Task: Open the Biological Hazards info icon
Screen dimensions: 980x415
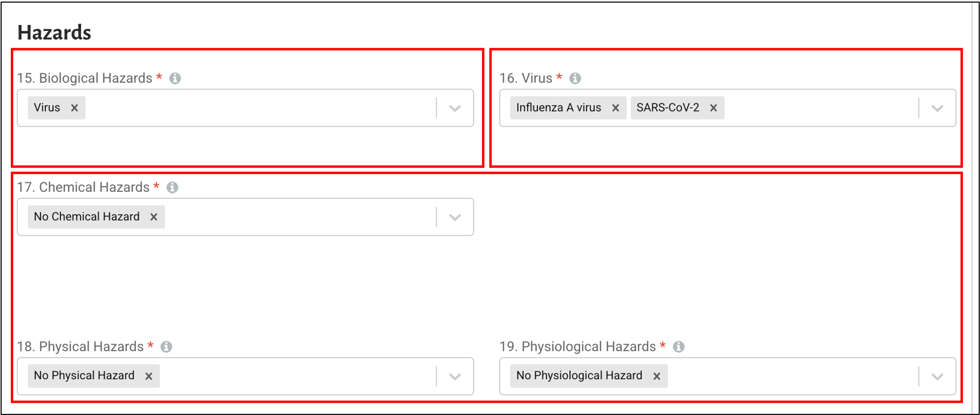Action: [175, 78]
